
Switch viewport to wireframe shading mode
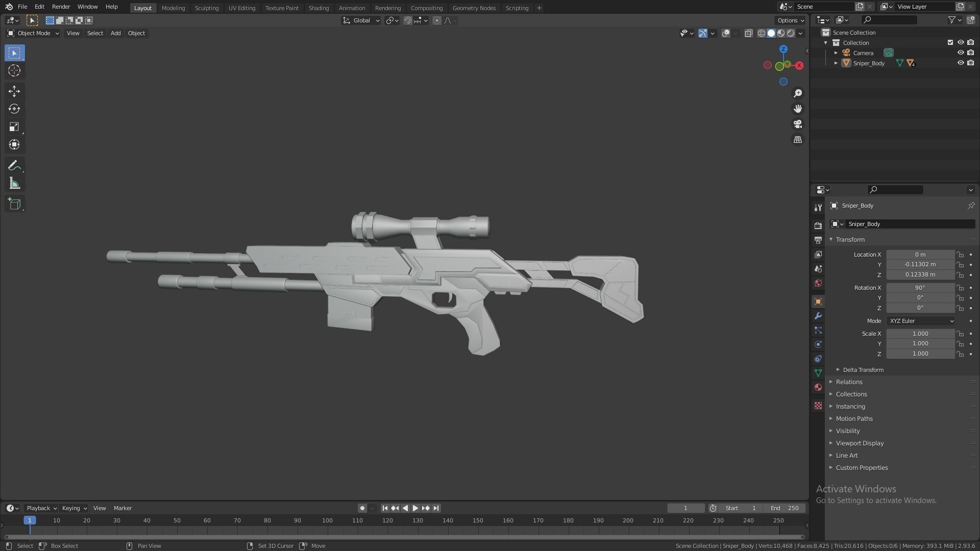pyautogui.click(x=761, y=33)
